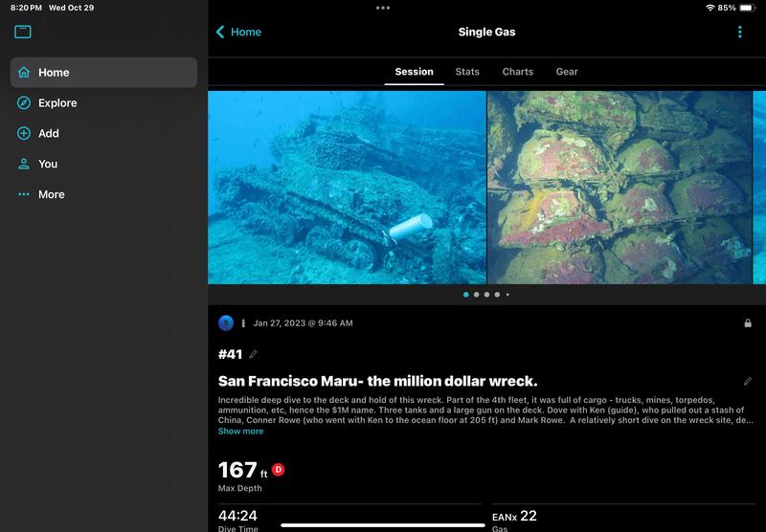The width and height of the screenshot is (766, 532).
Task: Switch to the Gear tab
Action: (567, 72)
